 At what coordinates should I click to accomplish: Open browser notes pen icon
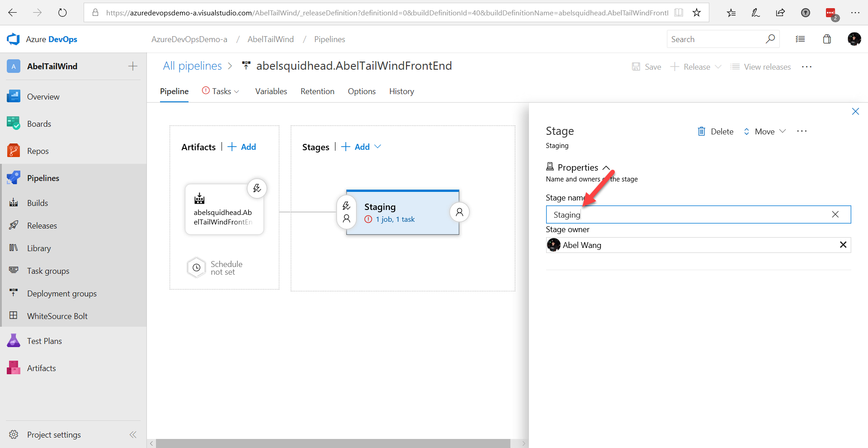pos(755,13)
